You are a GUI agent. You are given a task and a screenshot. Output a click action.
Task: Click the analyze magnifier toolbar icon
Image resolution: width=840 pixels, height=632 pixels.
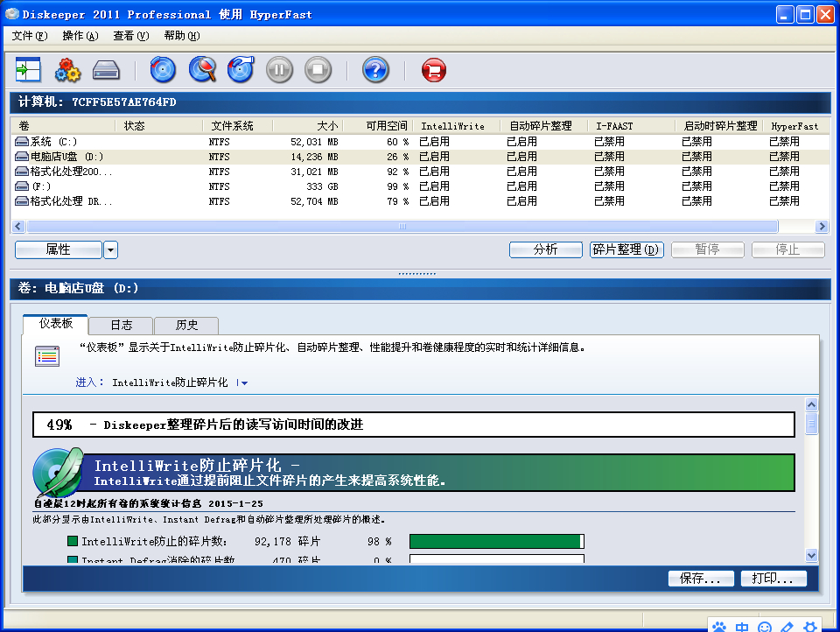202,70
